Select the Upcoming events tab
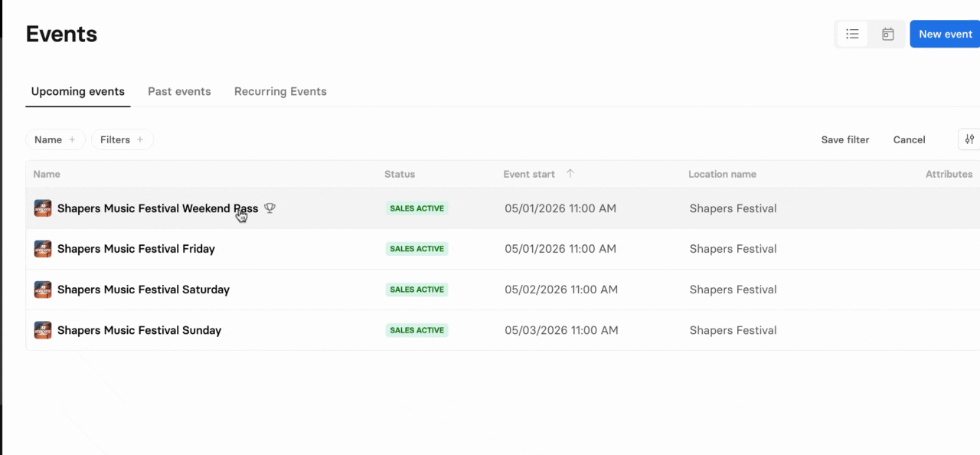 point(77,91)
